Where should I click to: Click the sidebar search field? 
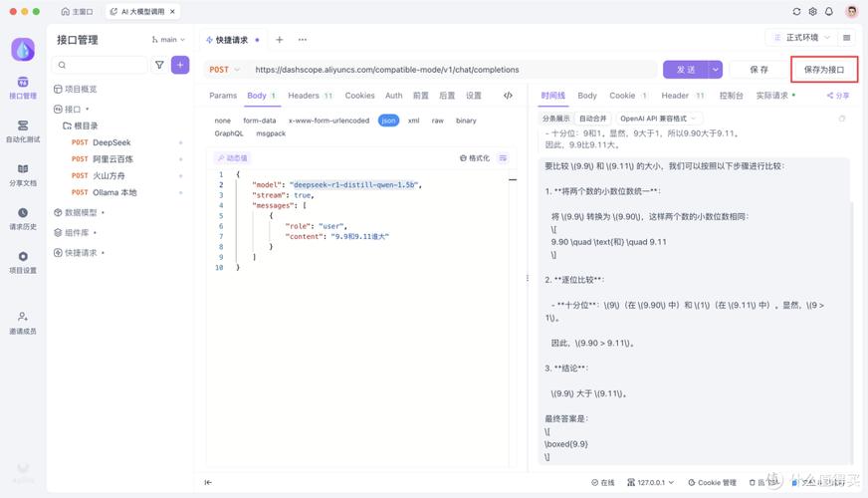[100, 65]
